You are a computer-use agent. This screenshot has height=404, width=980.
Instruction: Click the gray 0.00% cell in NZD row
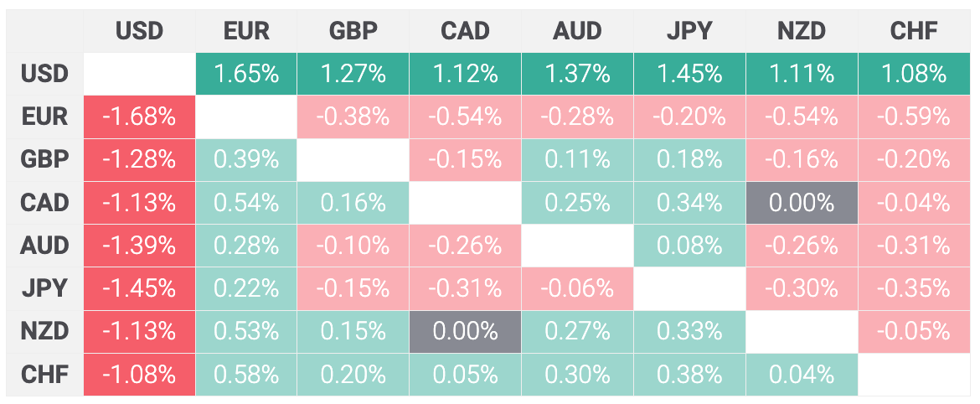click(x=465, y=331)
